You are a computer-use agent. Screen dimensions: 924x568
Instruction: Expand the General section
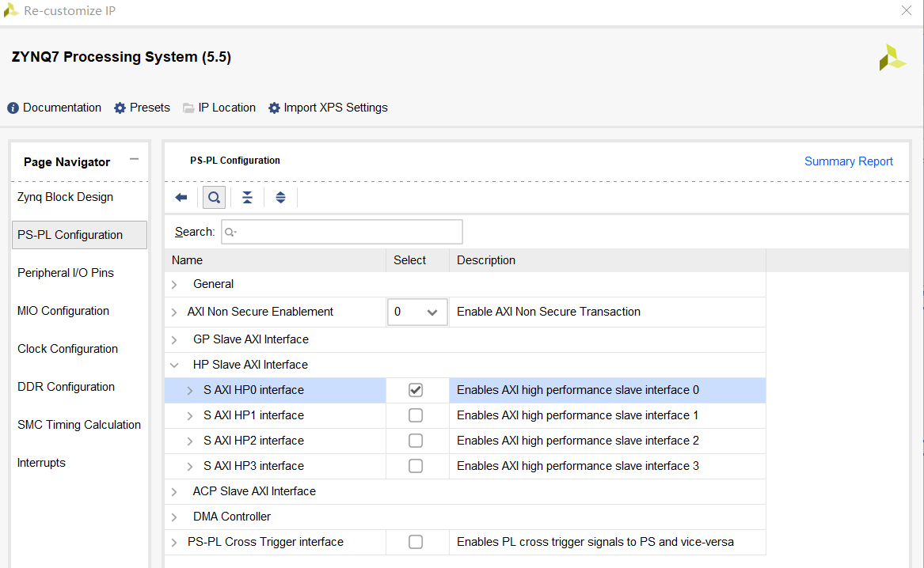pyautogui.click(x=175, y=284)
